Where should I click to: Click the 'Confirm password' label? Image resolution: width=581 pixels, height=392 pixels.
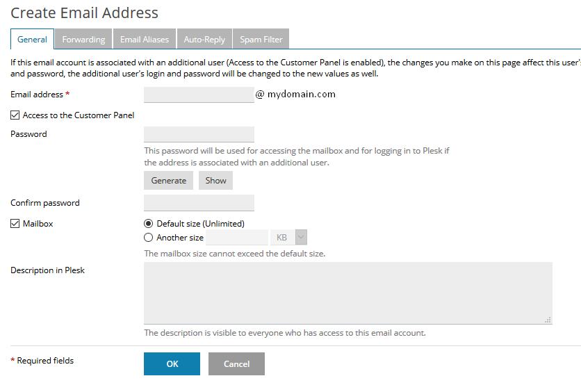tap(45, 203)
